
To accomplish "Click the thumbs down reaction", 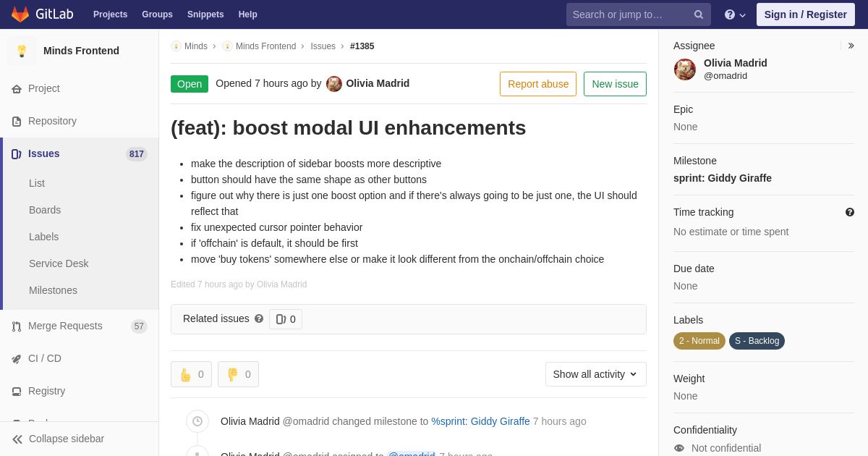I will coord(238,374).
